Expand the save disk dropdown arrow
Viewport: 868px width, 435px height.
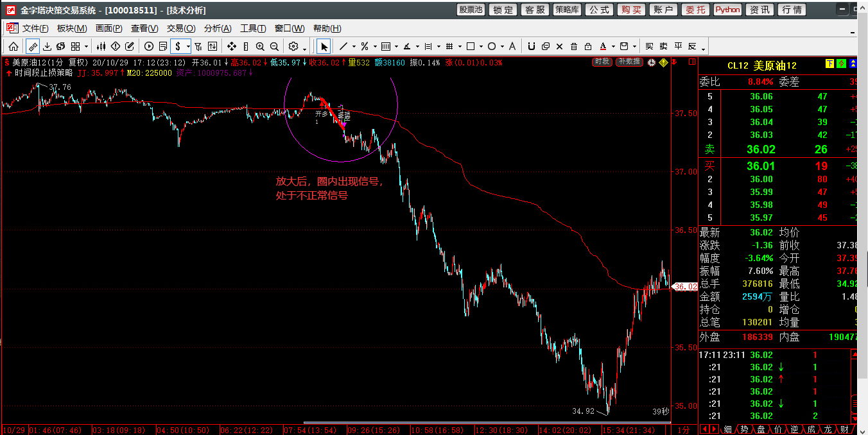[634, 47]
